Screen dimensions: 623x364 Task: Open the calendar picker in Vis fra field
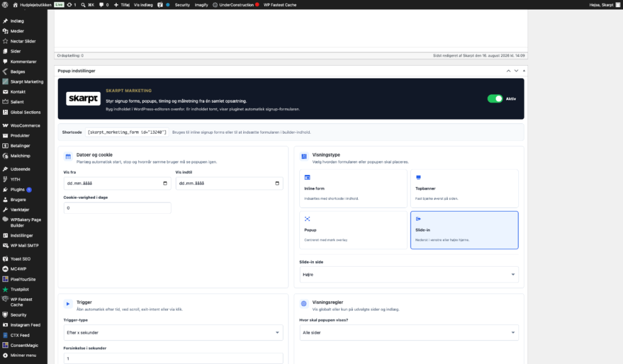click(x=165, y=184)
